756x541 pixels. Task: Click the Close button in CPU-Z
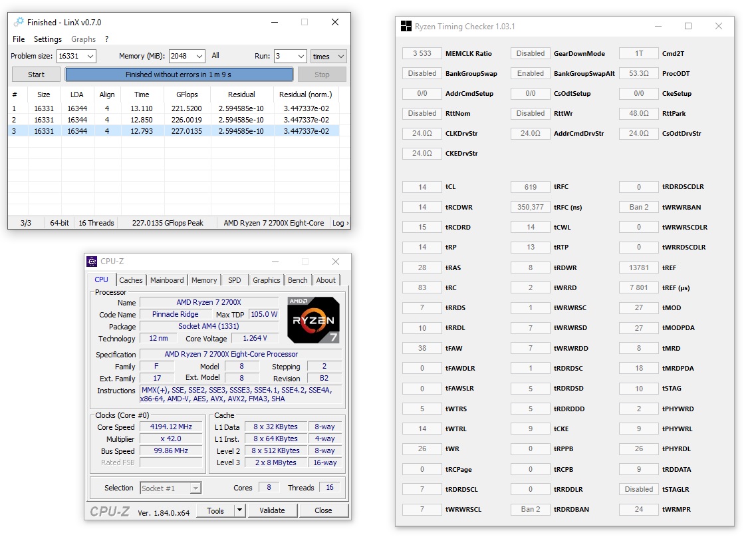tap(323, 510)
